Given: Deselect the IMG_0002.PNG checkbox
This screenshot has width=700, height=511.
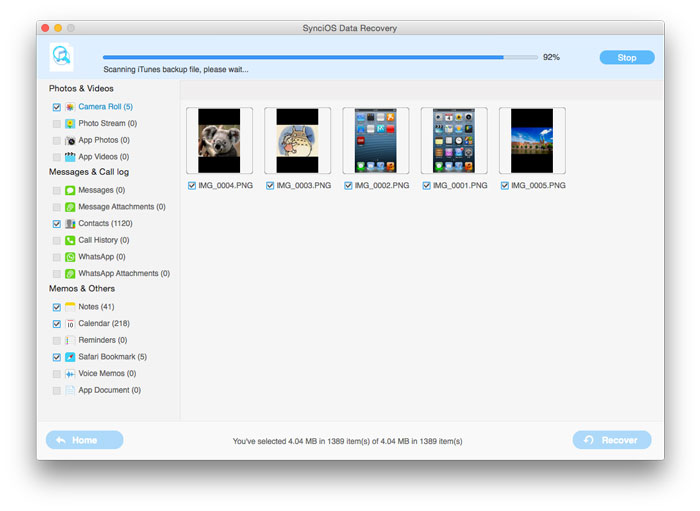Looking at the screenshot, I should 348,186.
